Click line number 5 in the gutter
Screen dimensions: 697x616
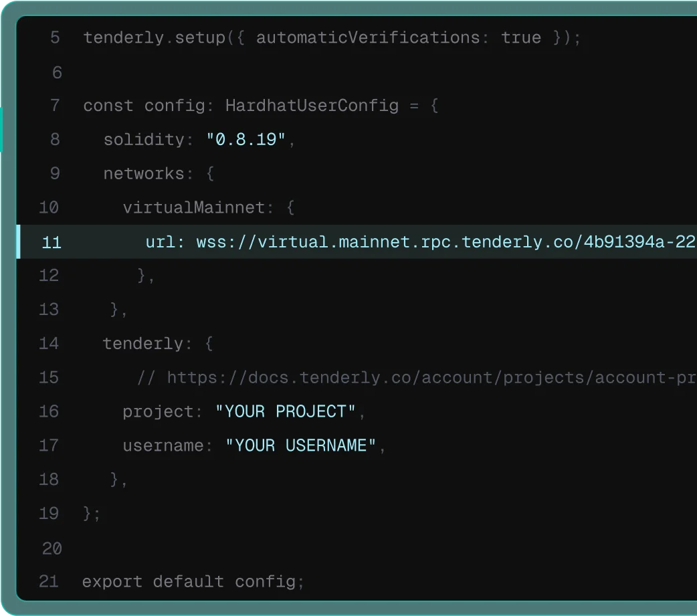55,38
